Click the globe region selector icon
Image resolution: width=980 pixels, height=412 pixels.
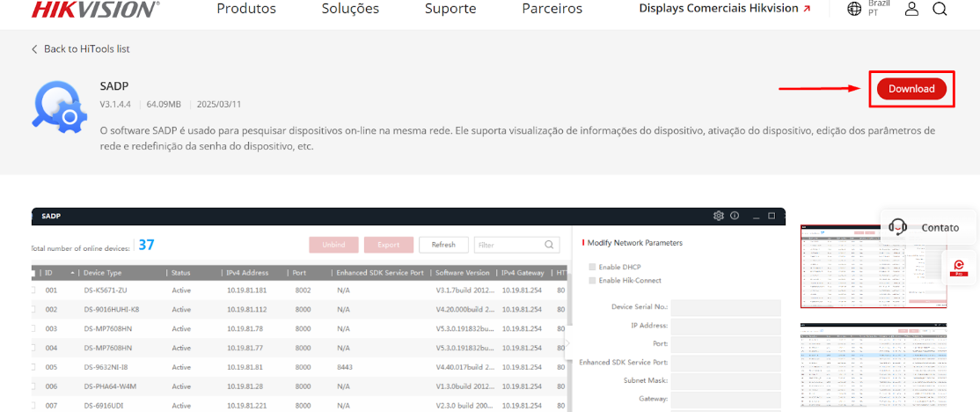(x=853, y=9)
